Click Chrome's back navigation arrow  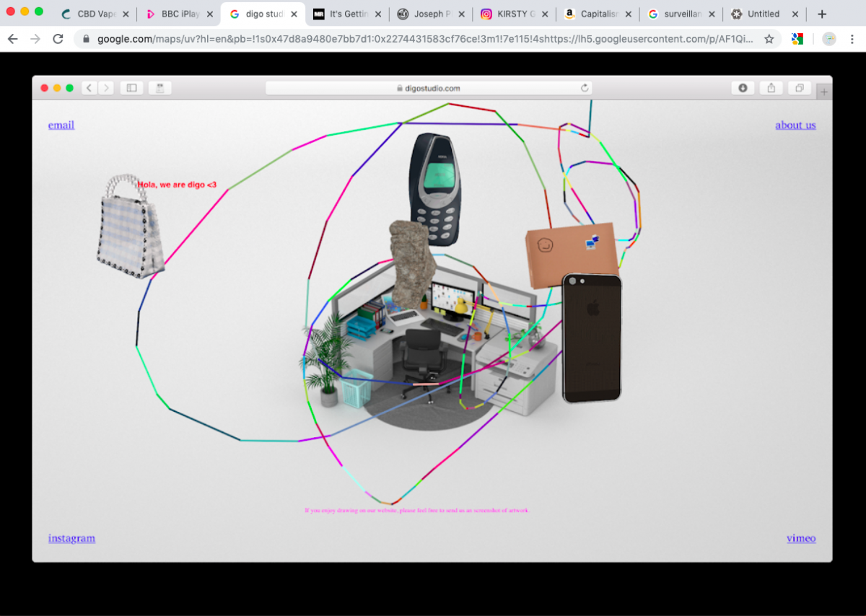coord(12,39)
